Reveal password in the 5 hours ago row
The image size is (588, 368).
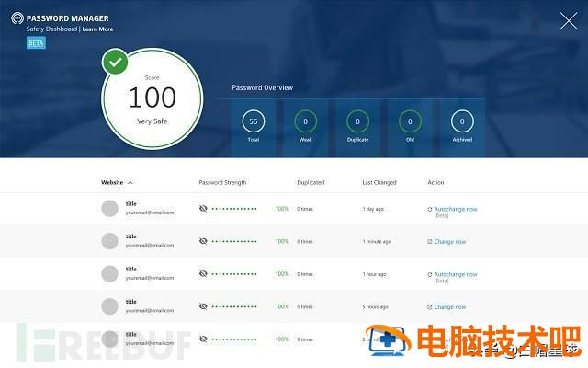[203, 306]
